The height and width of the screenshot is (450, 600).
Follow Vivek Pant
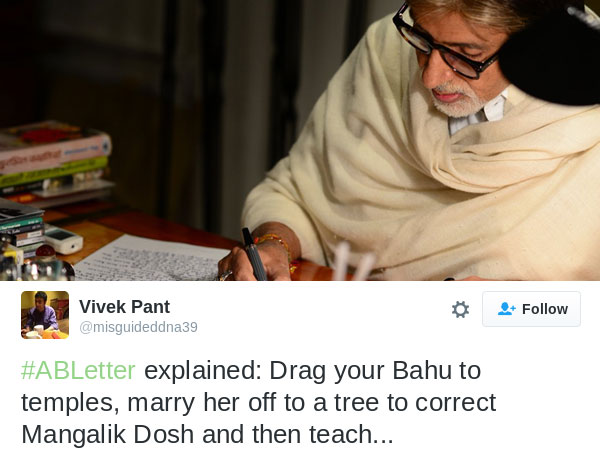pyautogui.click(x=531, y=309)
